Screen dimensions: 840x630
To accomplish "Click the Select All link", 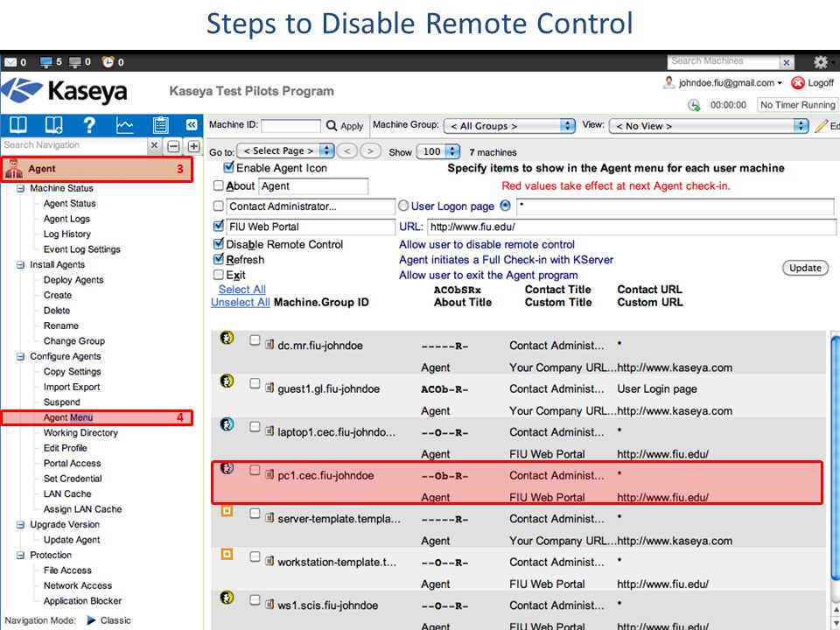I will pyautogui.click(x=241, y=290).
